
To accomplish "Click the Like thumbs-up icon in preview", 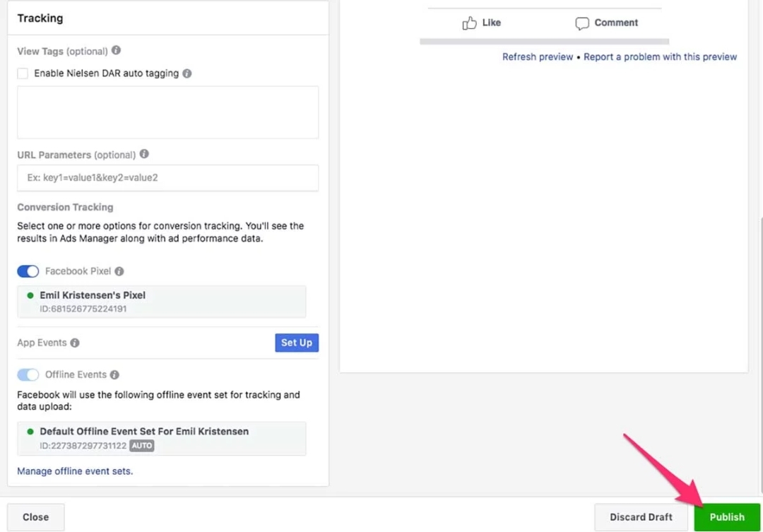I will [469, 23].
